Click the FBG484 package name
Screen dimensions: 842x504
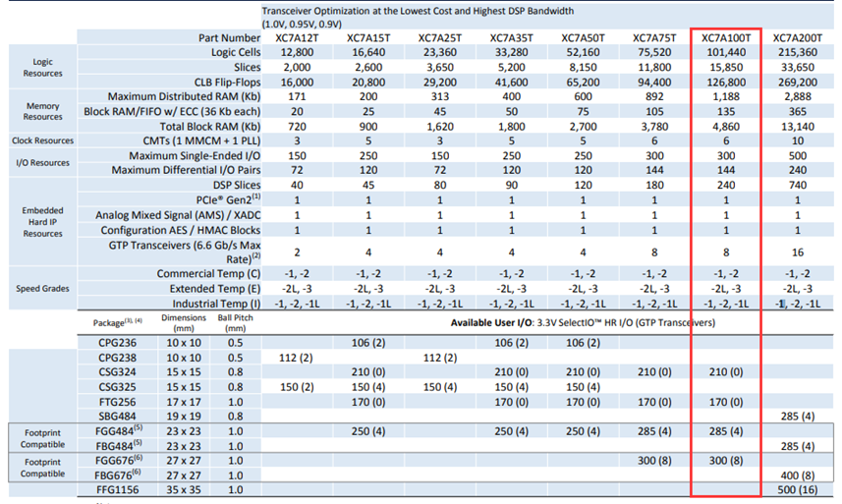[119, 446]
